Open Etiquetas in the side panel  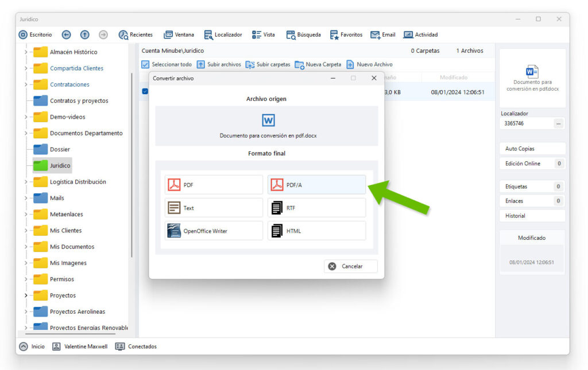[x=532, y=186]
